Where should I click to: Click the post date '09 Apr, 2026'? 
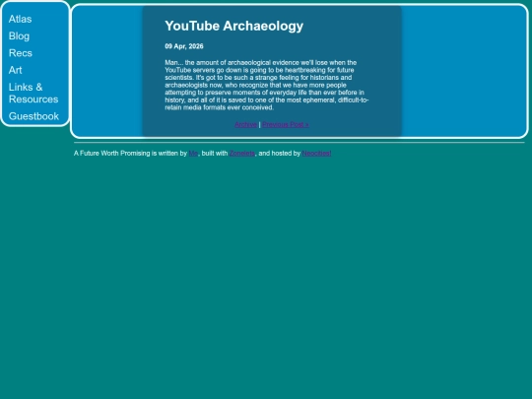coord(184,46)
